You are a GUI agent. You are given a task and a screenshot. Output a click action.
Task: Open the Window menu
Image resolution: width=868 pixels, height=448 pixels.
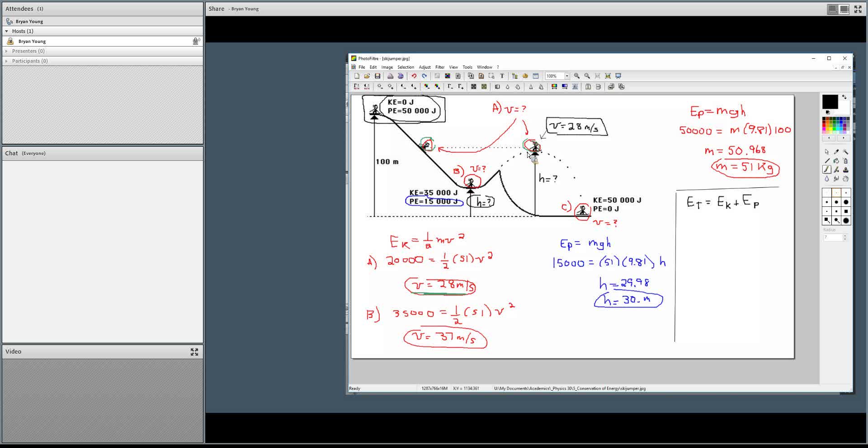coord(484,67)
